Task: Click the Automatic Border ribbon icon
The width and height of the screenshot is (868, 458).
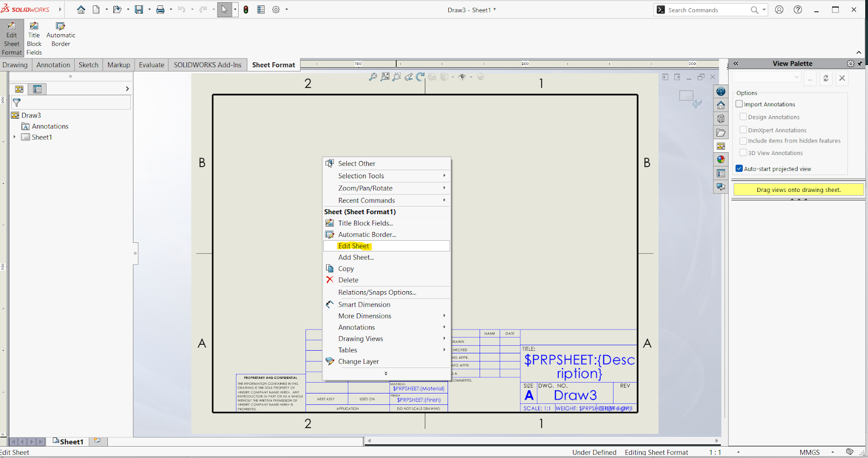Action: coord(60,27)
